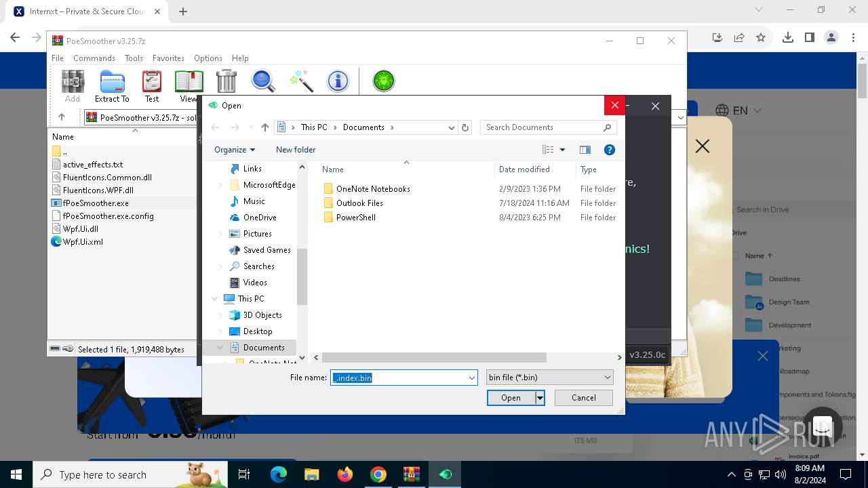Open Google Chrome from the taskbar
The image size is (868, 488).
(378, 474)
